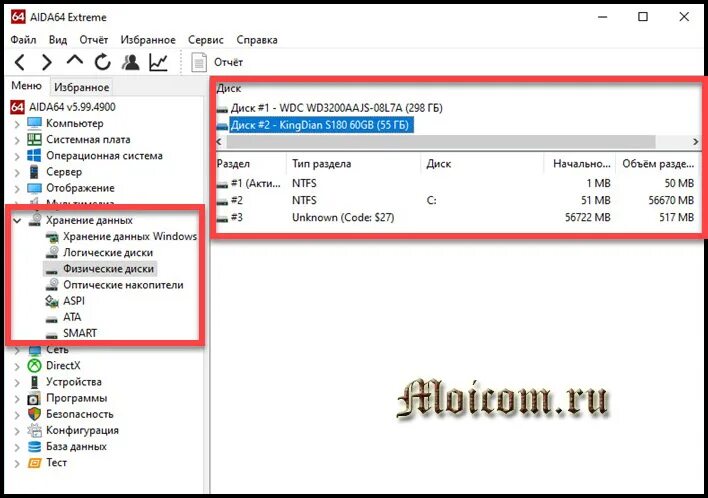
Task: Expand the Системная плата node
Action: [17, 140]
